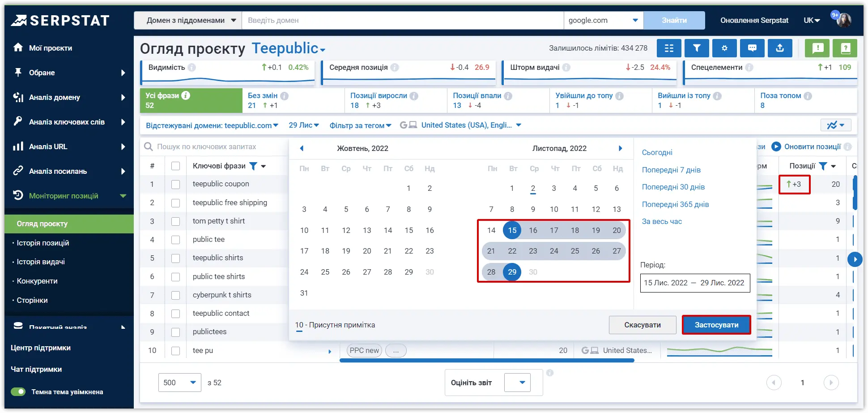This screenshot has width=868, height=413.
Task: Select November 22 in calendar
Action: pyautogui.click(x=512, y=251)
